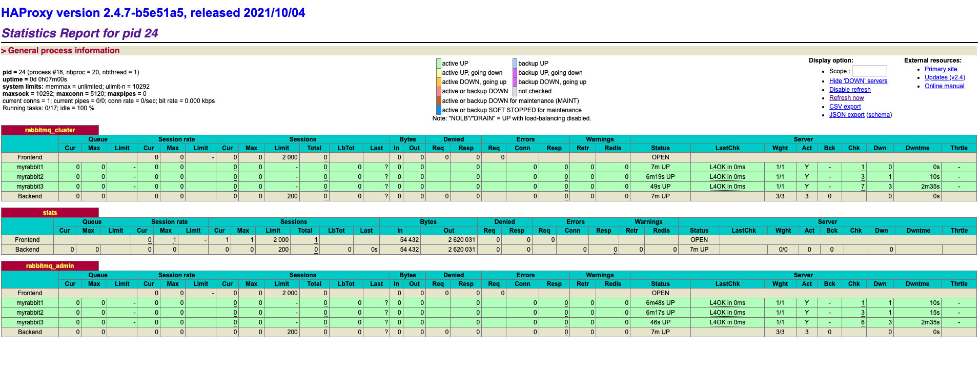Click rabbitmq_admin Frontend row label
The width and height of the screenshot is (980, 370).
pos(30,293)
